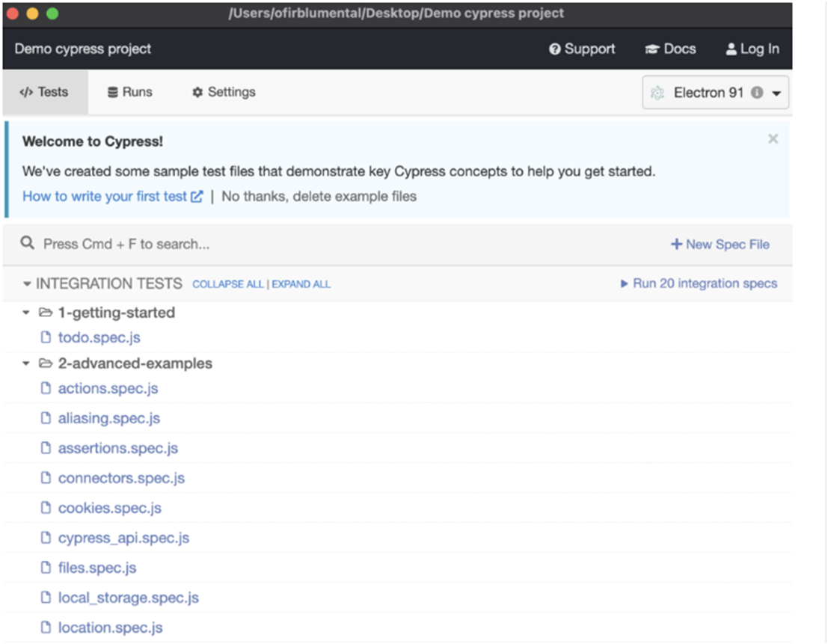Dismiss the Welcome to Cypress banner

(773, 139)
